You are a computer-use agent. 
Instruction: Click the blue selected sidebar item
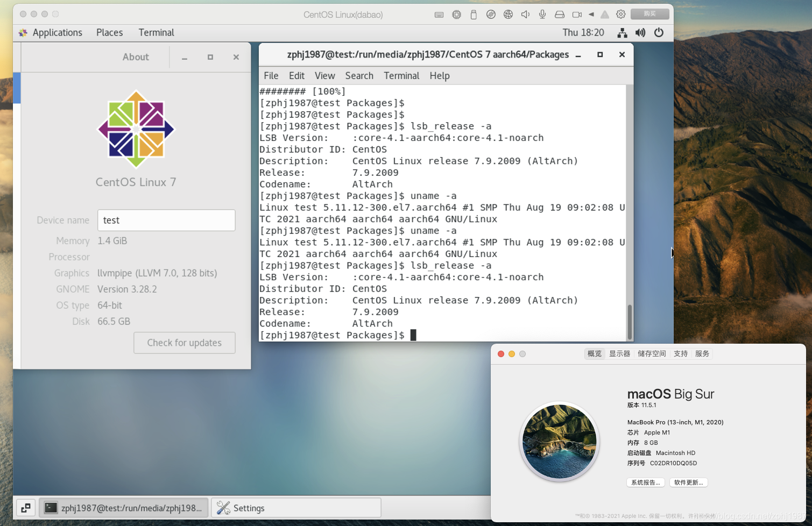coord(17,88)
